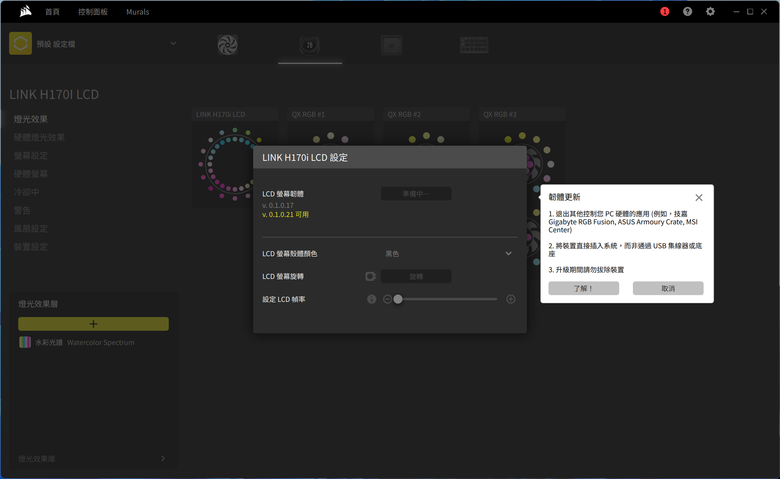Select 硬體燈光效果 in the sidebar

(x=39, y=137)
